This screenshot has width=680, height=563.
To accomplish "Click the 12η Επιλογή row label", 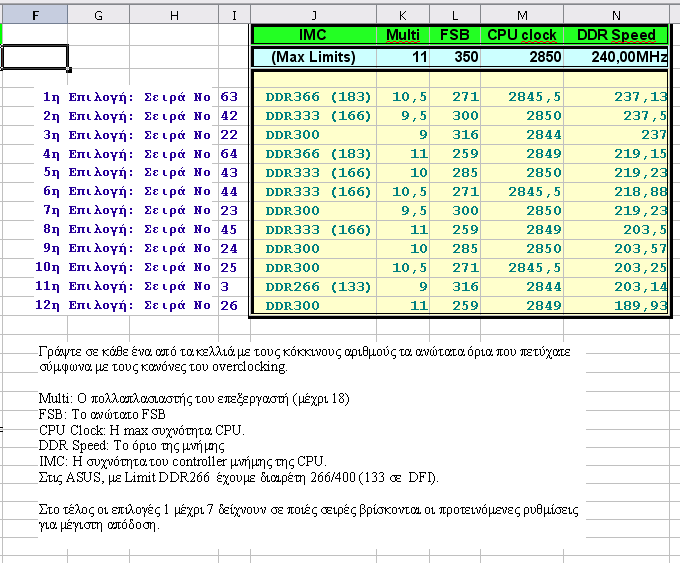I will pos(123,306).
